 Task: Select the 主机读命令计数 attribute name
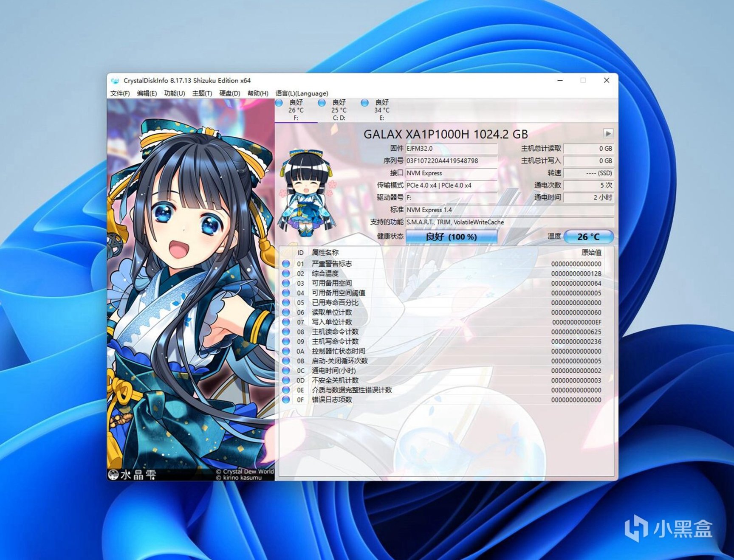click(x=335, y=332)
